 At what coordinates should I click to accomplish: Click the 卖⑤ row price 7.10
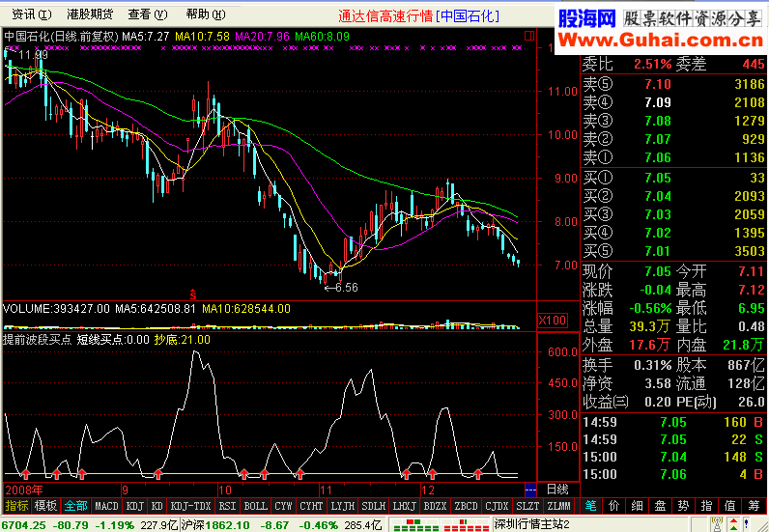(657, 84)
